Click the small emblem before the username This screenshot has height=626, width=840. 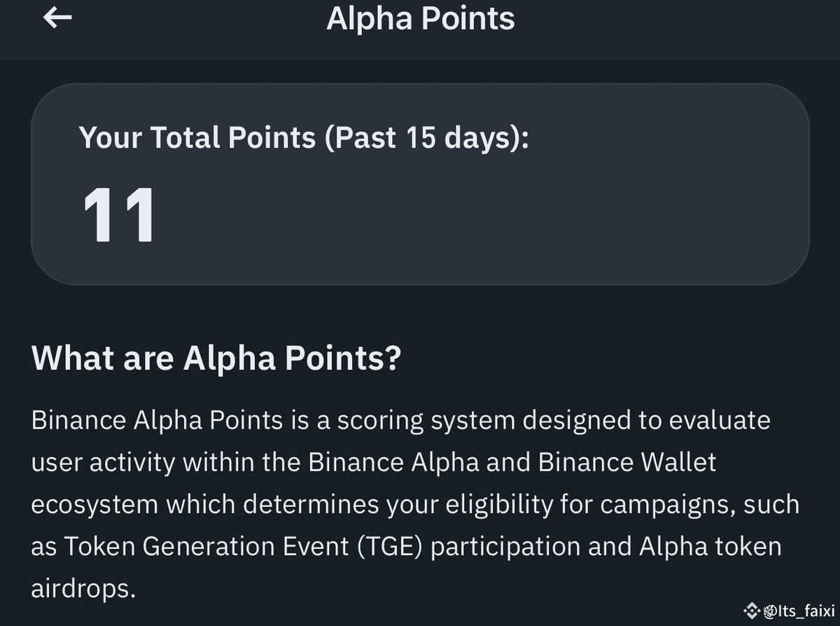point(770,610)
